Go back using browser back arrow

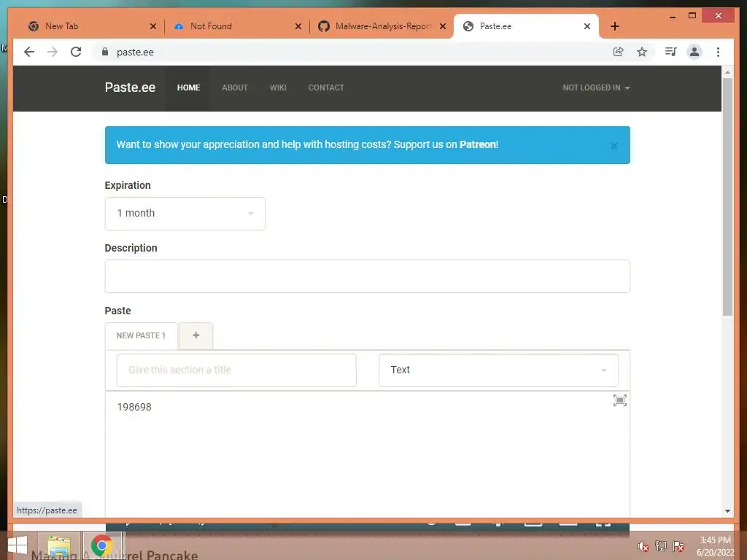(x=29, y=52)
